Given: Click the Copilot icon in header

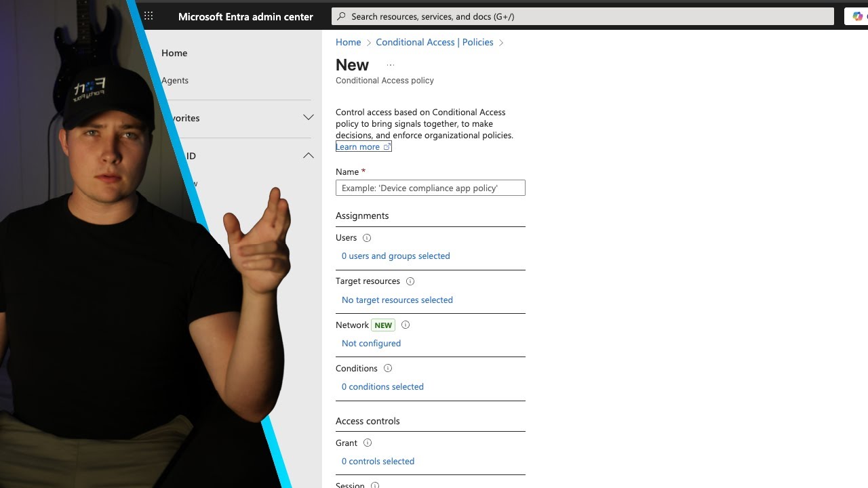Looking at the screenshot, I should tap(858, 16).
